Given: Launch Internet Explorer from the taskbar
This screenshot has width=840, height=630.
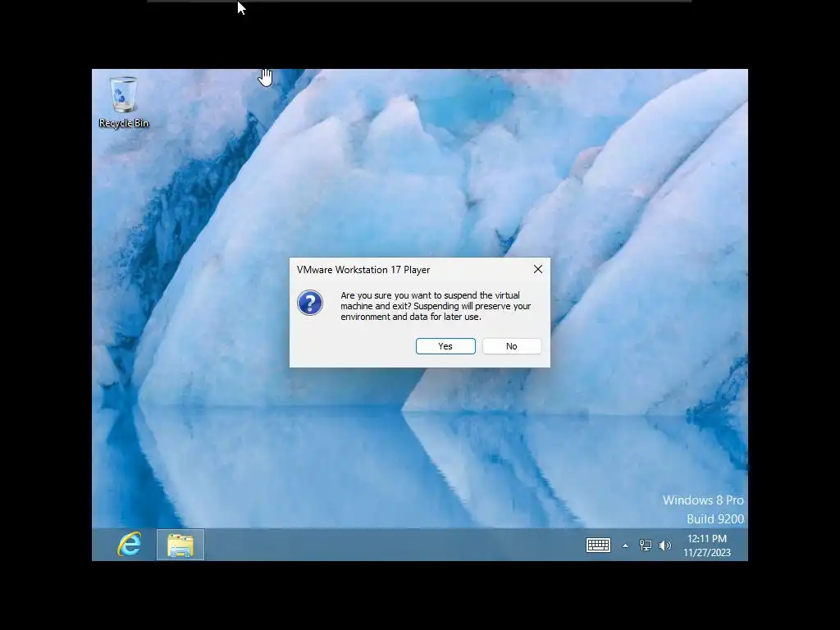Looking at the screenshot, I should tap(129, 545).
